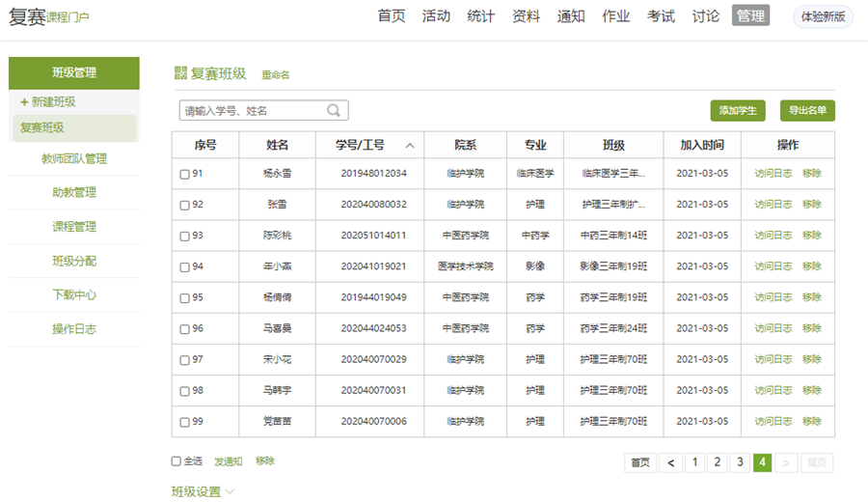
Task: Select the checkbox for row 95
Action: pyautogui.click(x=185, y=297)
